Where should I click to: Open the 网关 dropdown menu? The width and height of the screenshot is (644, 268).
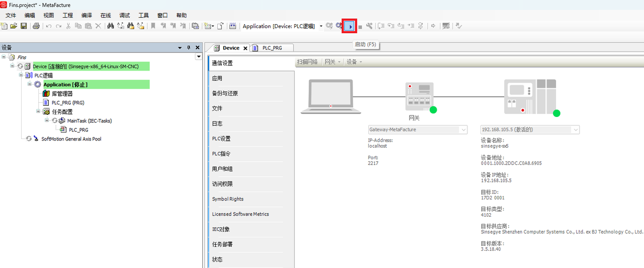point(333,62)
